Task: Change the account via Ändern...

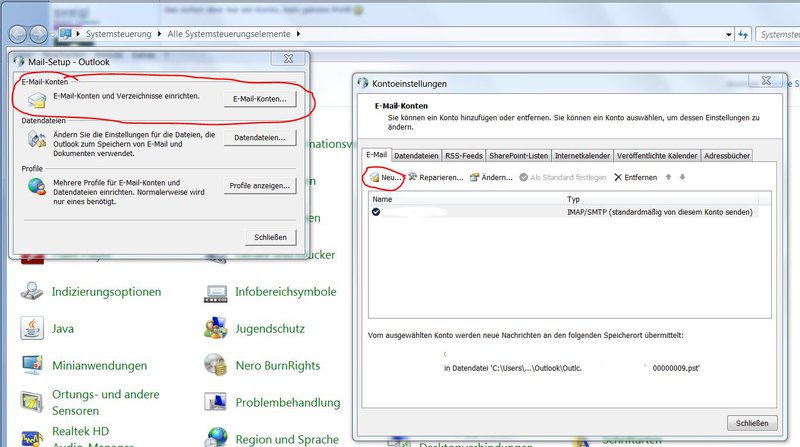Action: pos(491,178)
